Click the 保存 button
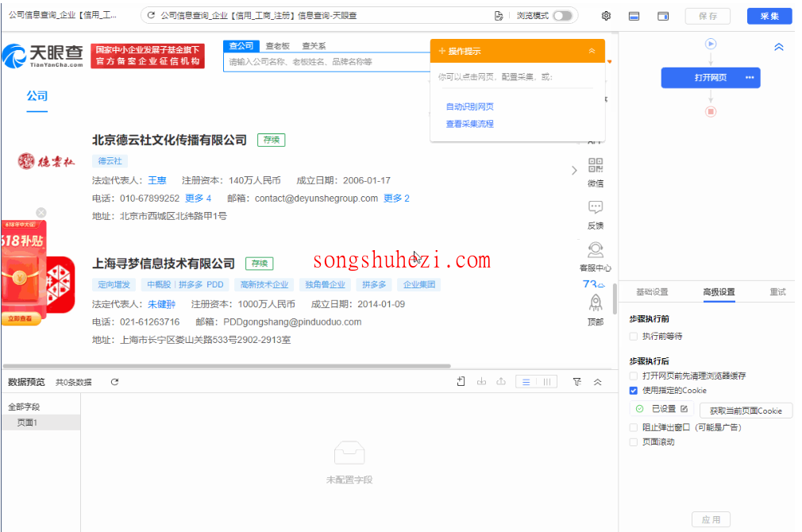The width and height of the screenshot is (802, 532). tap(708, 17)
